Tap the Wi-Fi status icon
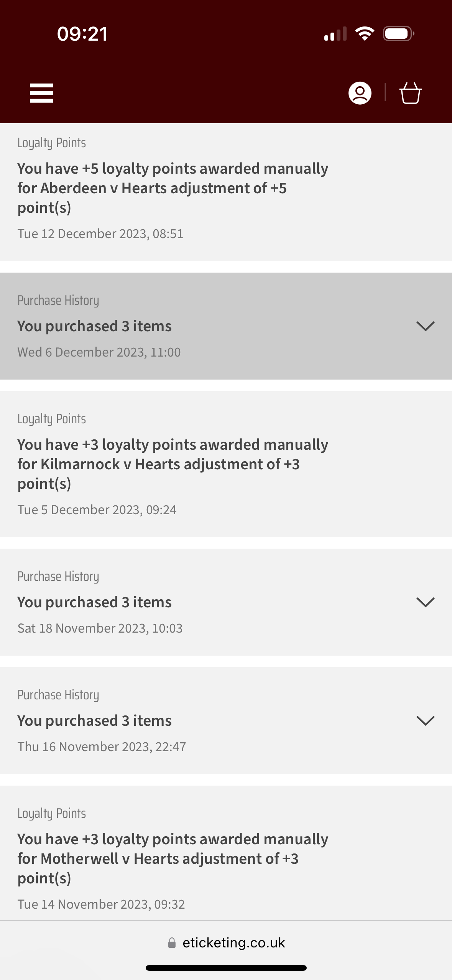 [365, 34]
